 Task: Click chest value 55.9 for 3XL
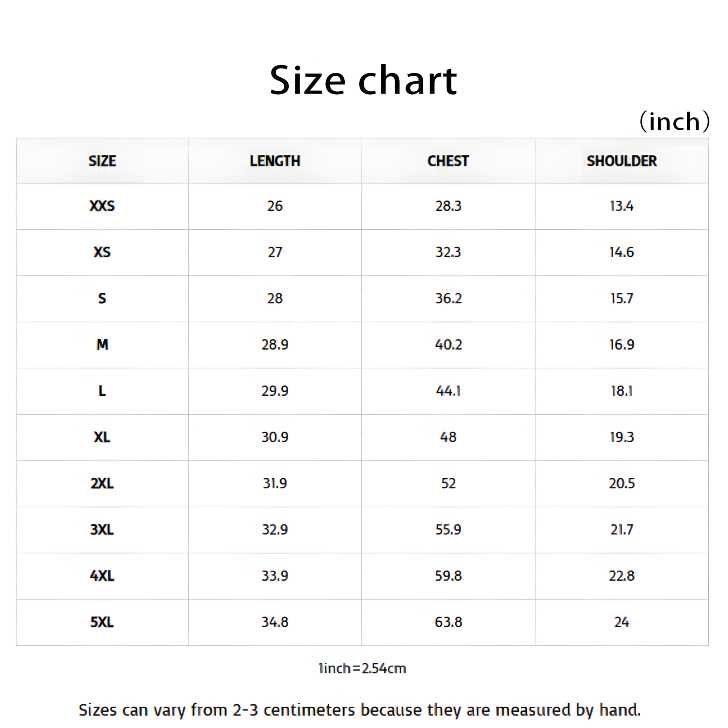(448, 529)
